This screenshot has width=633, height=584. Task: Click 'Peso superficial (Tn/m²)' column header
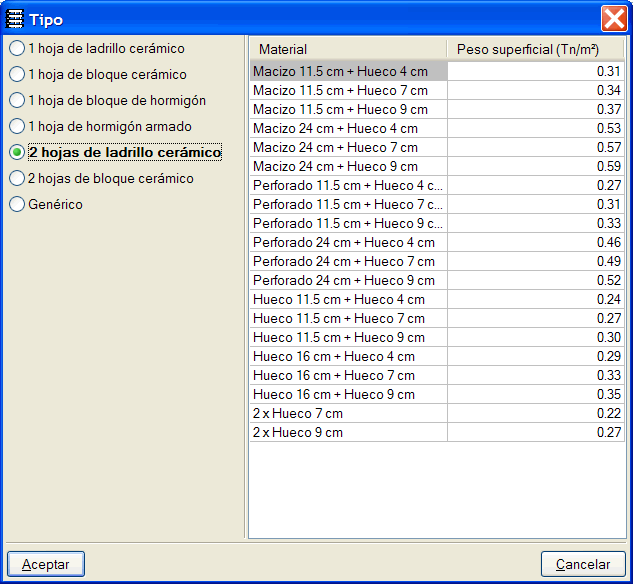coord(535,49)
